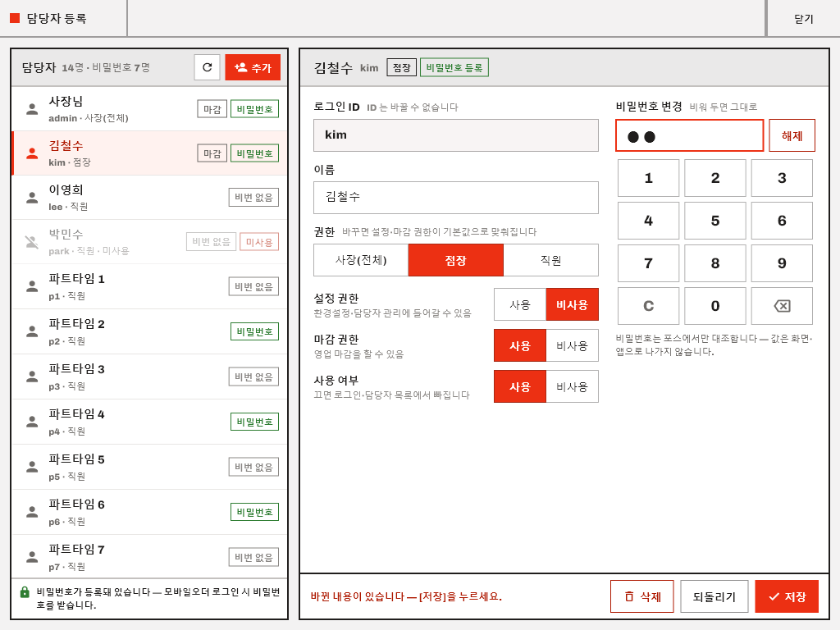The height and width of the screenshot is (630, 840).
Task: Click the 비밀번호 badge on 파트타임 6 row
Action: click(x=254, y=512)
